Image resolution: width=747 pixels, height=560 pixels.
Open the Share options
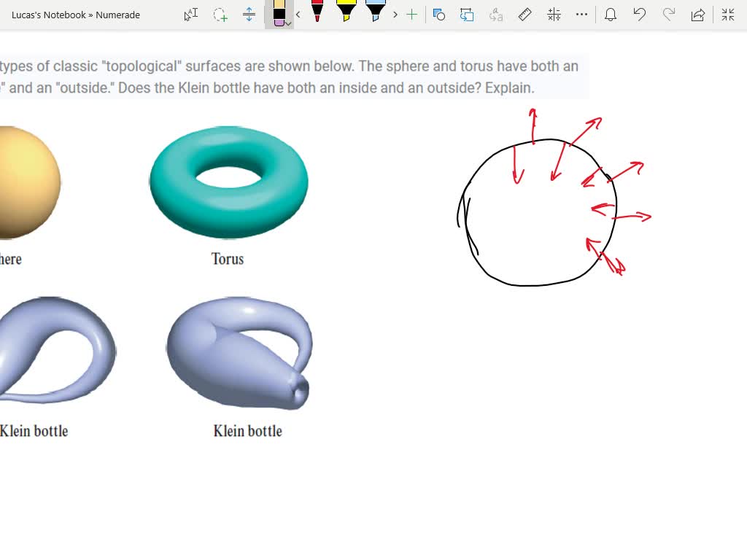(697, 15)
